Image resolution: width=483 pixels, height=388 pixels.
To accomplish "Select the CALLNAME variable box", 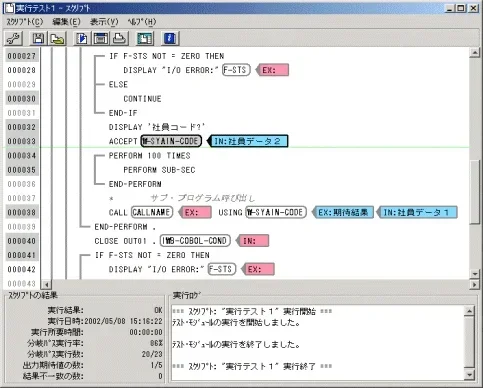I will coord(152,212).
